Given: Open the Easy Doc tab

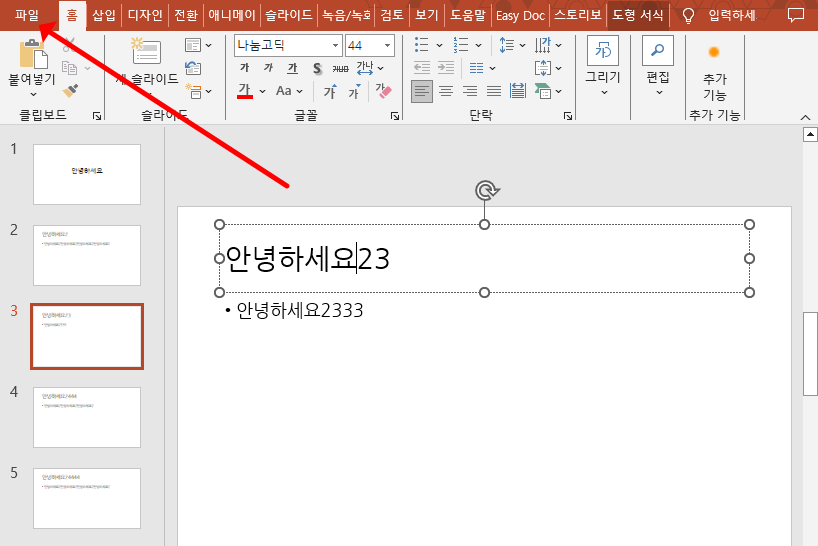Looking at the screenshot, I should click(x=520, y=16).
